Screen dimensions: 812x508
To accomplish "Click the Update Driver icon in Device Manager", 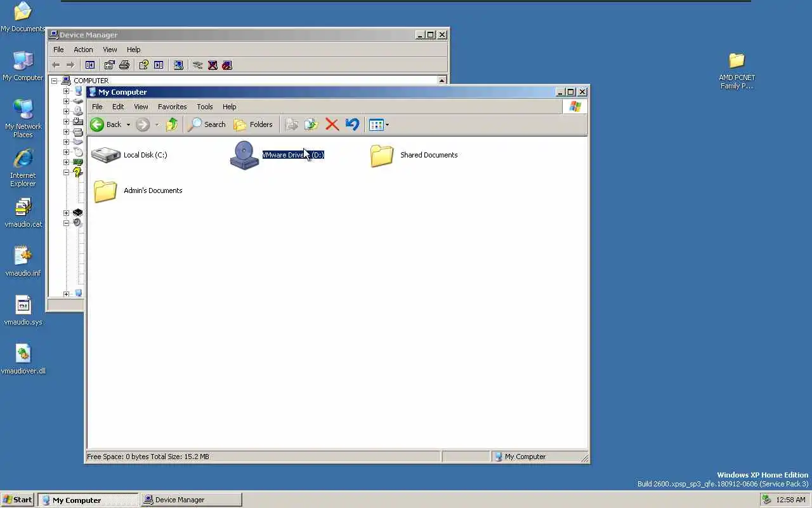I will coord(197,65).
